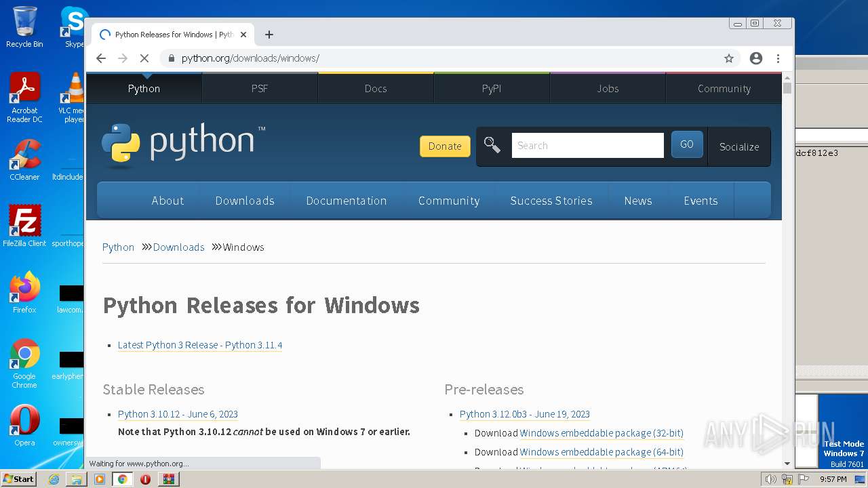
Task: Expand the Downloads navigation menu
Action: pos(245,201)
